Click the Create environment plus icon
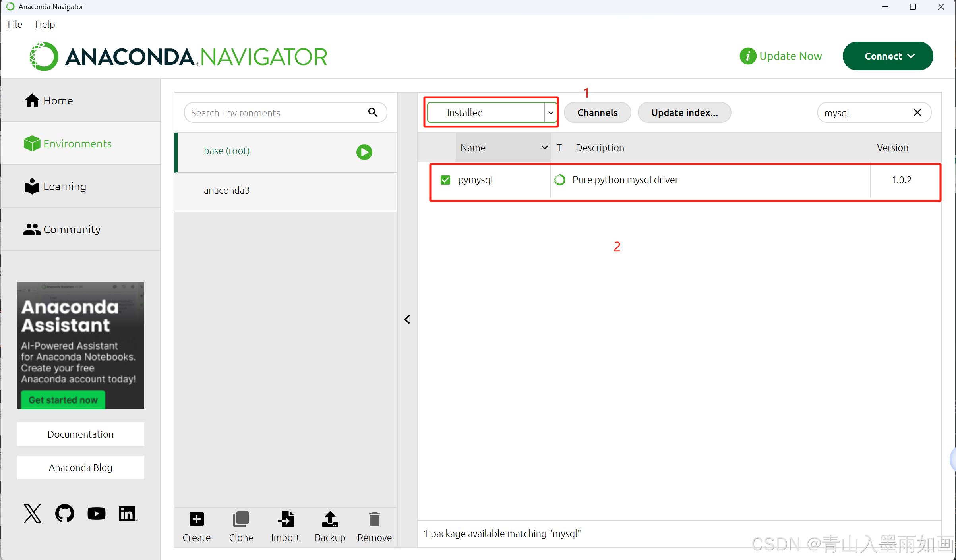956x560 pixels. coord(196,519)
